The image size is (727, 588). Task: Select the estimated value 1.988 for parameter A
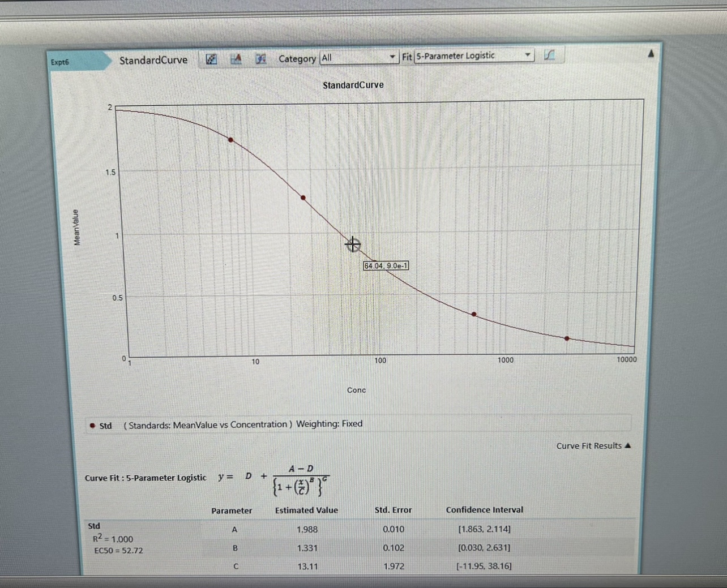pyautogui.click(x=307, y=529)
